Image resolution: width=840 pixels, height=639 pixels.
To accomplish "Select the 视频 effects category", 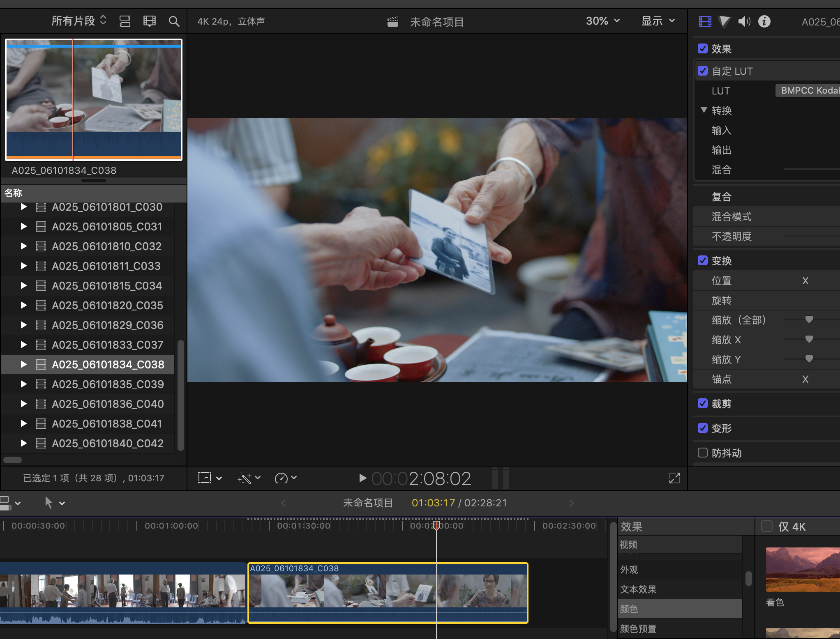I will tap(680, 545).
